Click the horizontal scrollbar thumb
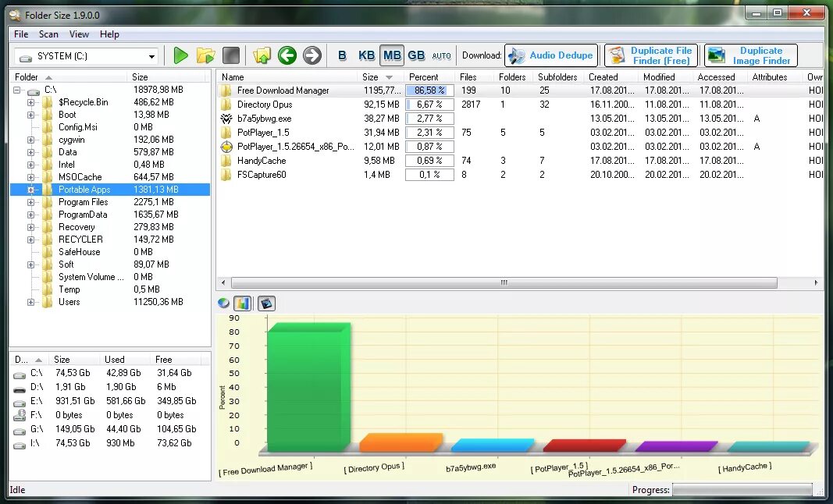This screenshot has height=504, width=833. point(504,282)
